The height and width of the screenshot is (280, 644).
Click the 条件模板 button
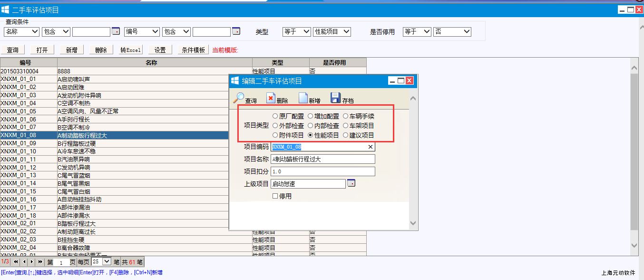click(x=194, y=50)
